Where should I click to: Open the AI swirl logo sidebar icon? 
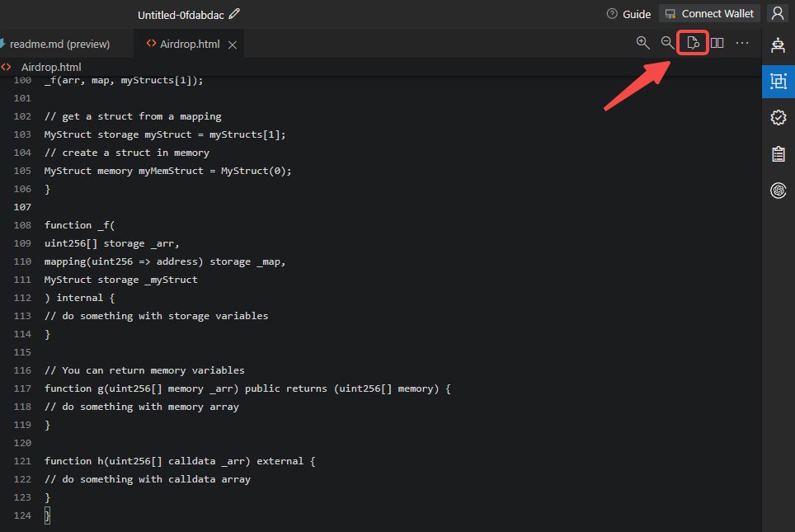coord(779,191)
